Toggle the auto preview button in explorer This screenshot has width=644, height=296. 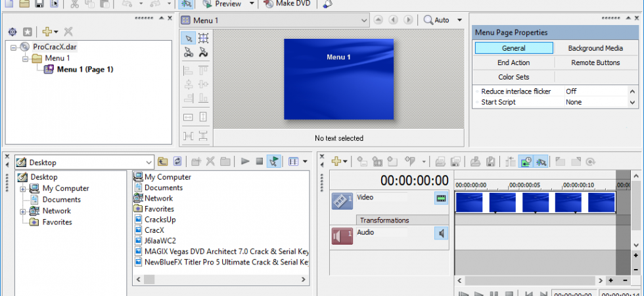pyautogui.click(x=273, y=162)
